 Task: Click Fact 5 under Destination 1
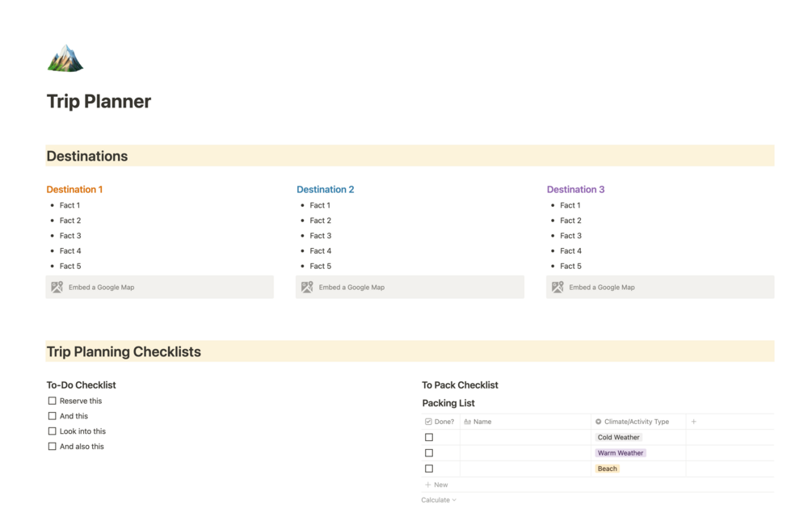[x=70, y=266]
